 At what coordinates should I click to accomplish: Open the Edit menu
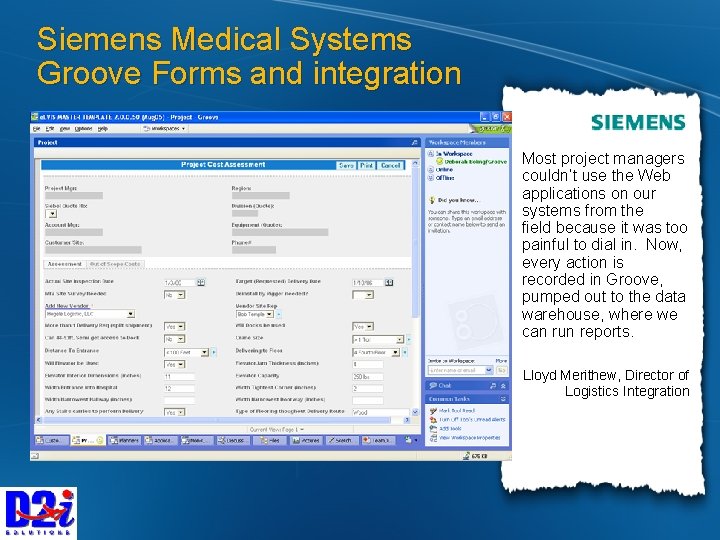coord(50,129)
